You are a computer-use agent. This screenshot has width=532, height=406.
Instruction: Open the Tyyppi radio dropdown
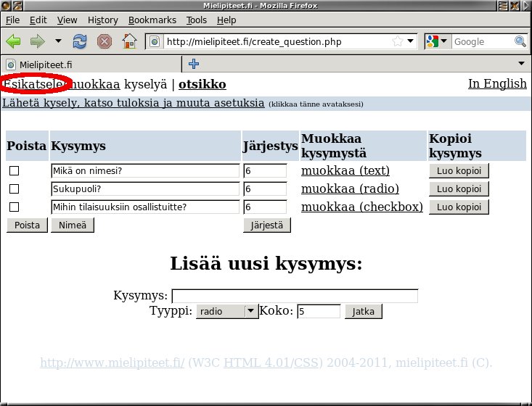(227, 311)
